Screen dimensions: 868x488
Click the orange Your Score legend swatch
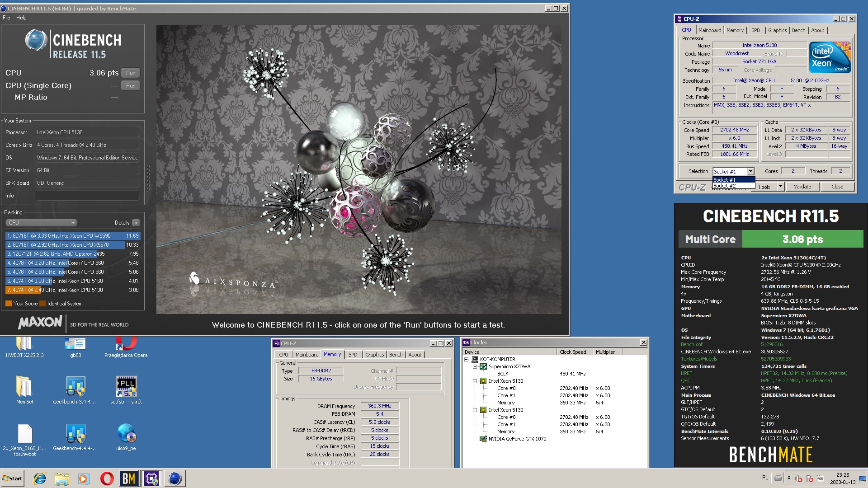tap(9, 304)
